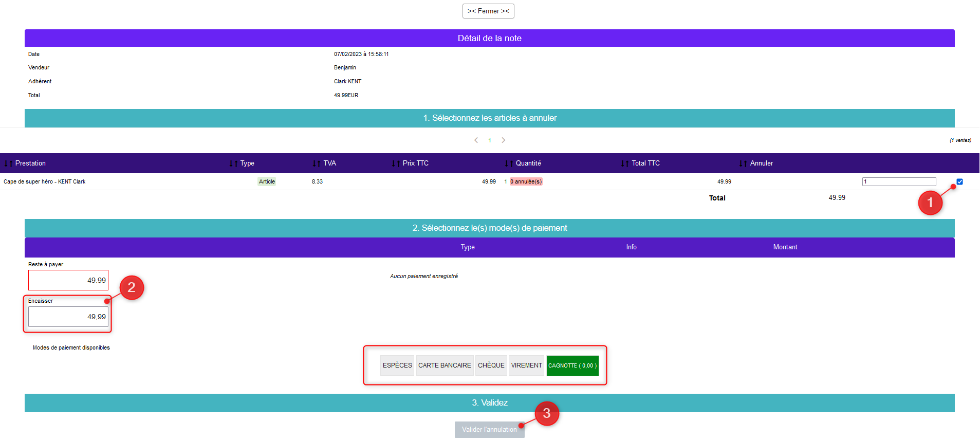Click the member name 'Clark KENT'

348,81
